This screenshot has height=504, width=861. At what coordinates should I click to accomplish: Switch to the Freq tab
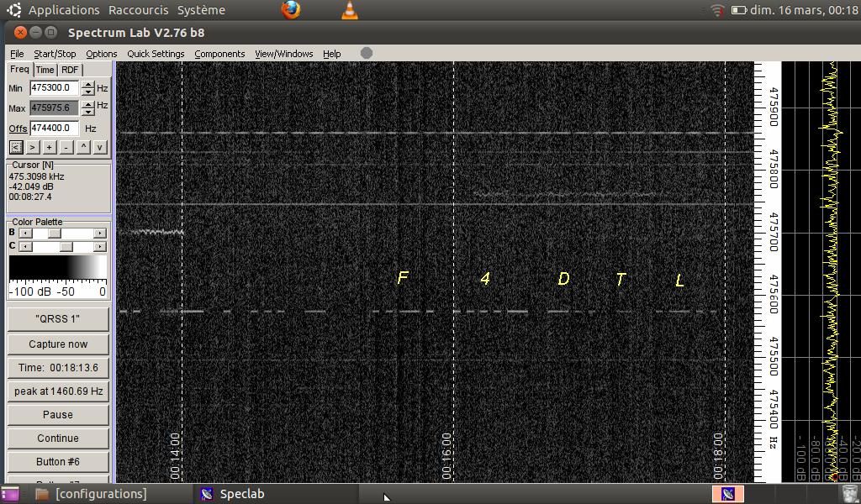(x=19, y=69)
